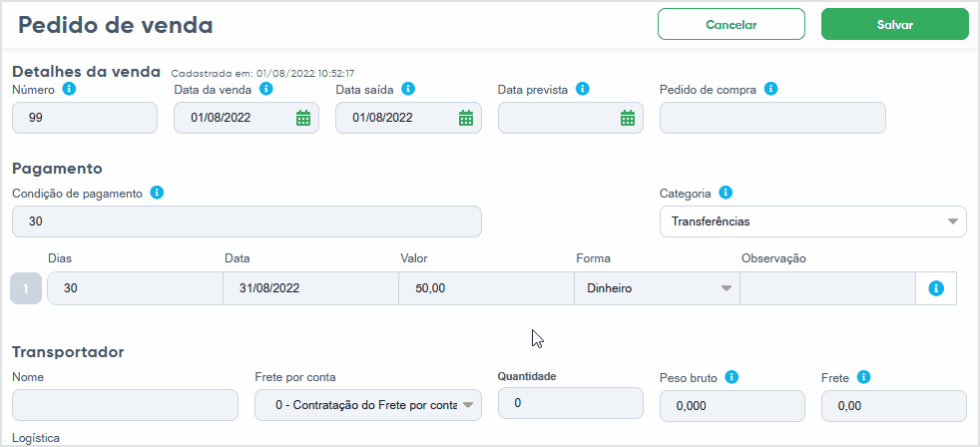Screen dimensions: 980x447
Task: Click the Pedido de venda page title
Action: point(116,24)
